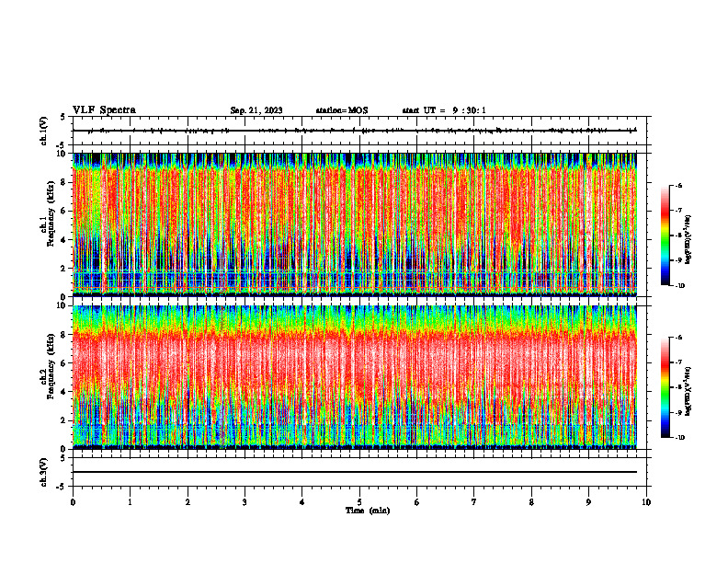The image size is (728, 563).
Task: Click time axis tick label '3'
Action: 245,502
